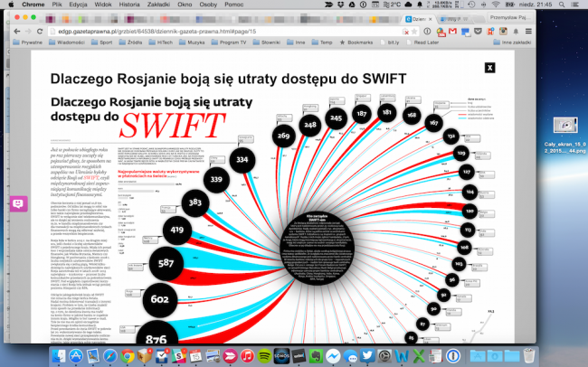Screen dimensions: 588x367
Task: Open the Plik menu
Action: [x=57, y=5]
